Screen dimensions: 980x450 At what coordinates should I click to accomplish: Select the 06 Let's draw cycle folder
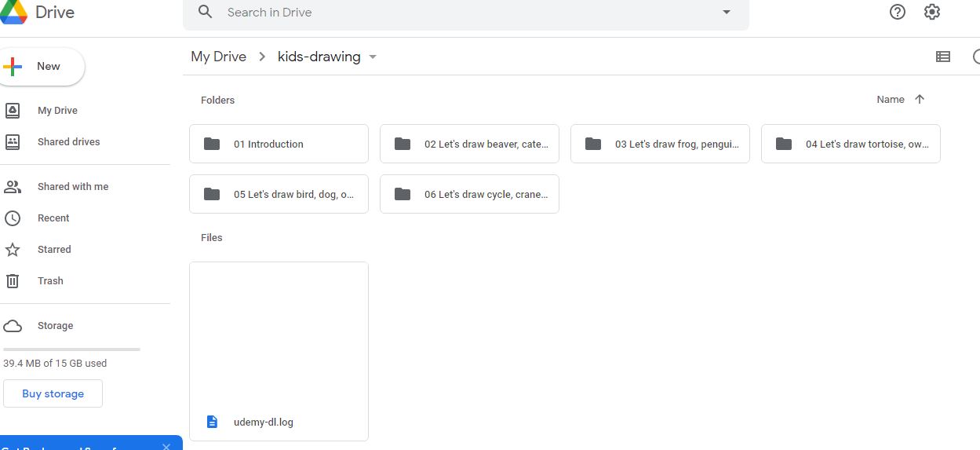[x=469, y=194]
